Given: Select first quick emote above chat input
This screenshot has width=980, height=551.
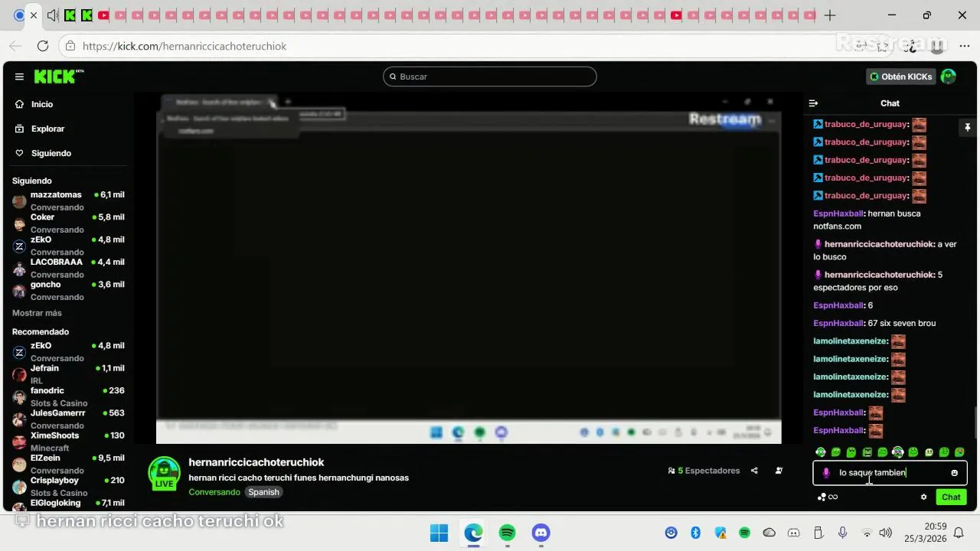Looking at the screenshot, I should (x=821, y=452).
